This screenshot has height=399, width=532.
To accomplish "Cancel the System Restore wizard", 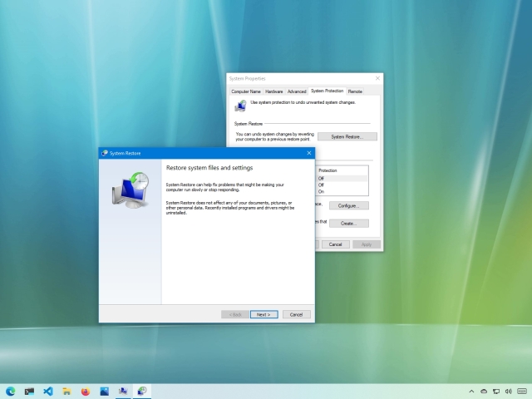I will click(296, 314).
